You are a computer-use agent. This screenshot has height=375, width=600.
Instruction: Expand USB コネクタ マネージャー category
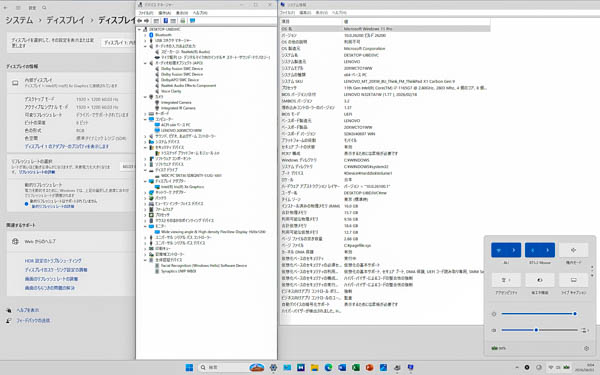(145, 41)
